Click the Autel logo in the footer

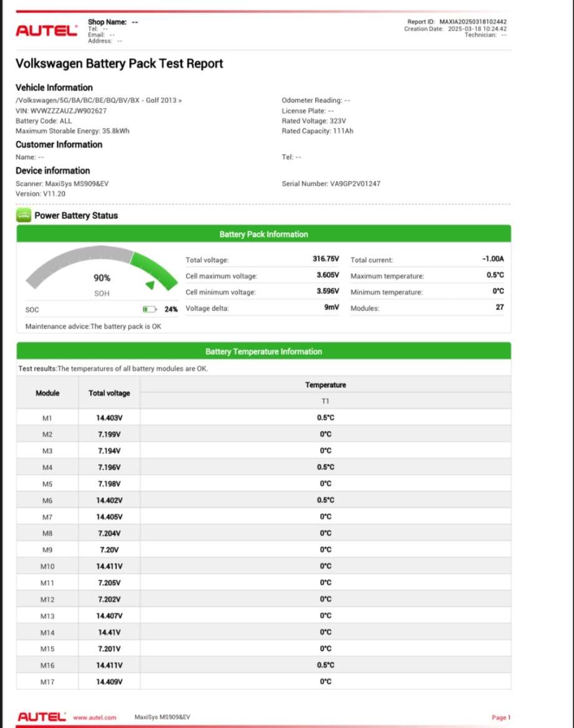click(42, 717)
